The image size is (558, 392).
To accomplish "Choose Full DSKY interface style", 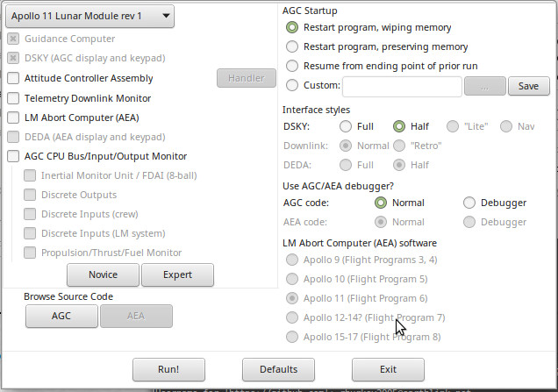I will [346, 126].
